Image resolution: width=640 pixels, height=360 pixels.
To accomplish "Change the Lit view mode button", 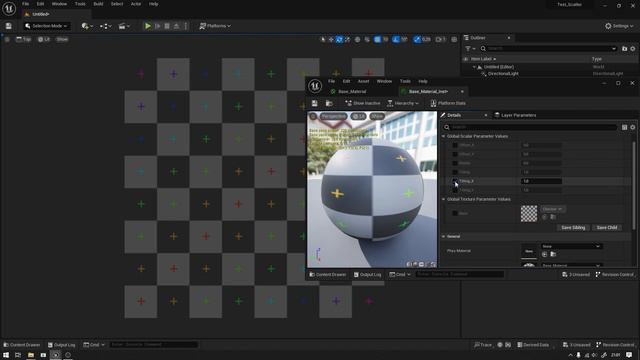I will (x=44, y=40).
